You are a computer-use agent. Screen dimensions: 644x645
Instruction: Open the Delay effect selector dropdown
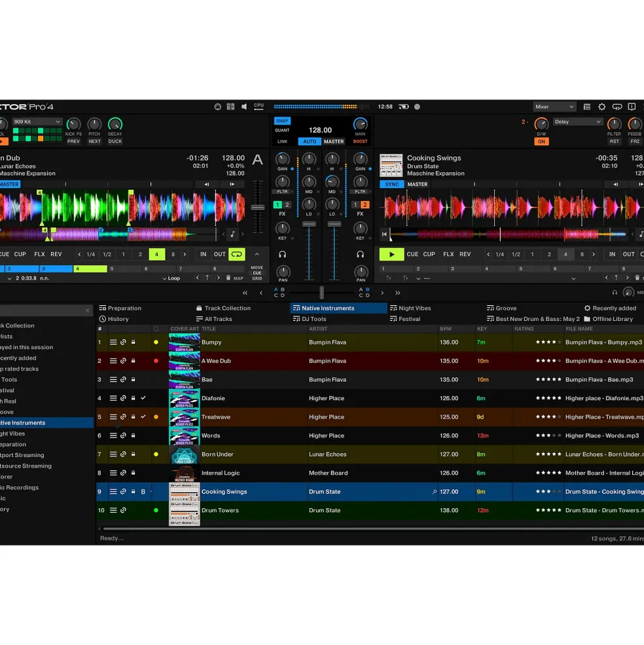click(x=577, y=122)
